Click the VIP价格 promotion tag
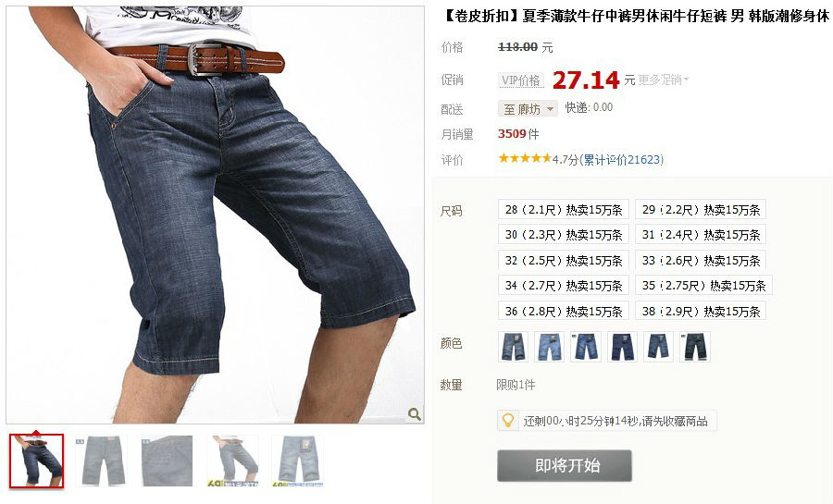The width and height of the screenshot is (833, 504). click(520, 80)
